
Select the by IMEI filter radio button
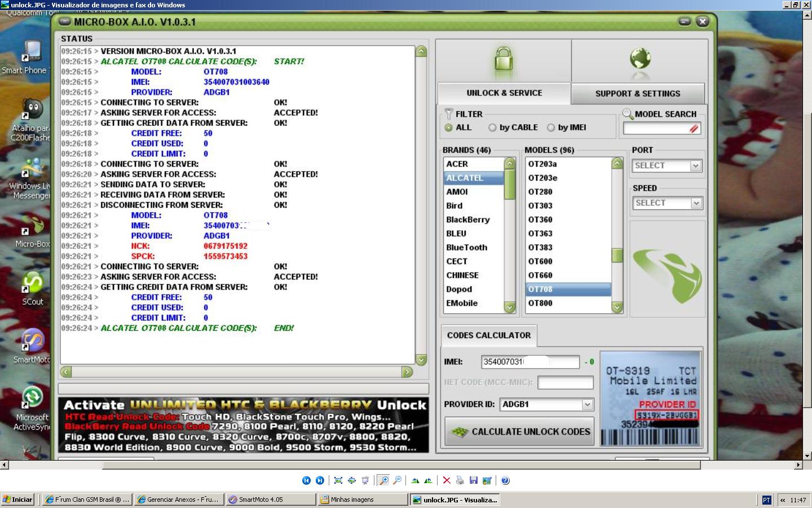(x=551, y=128)
